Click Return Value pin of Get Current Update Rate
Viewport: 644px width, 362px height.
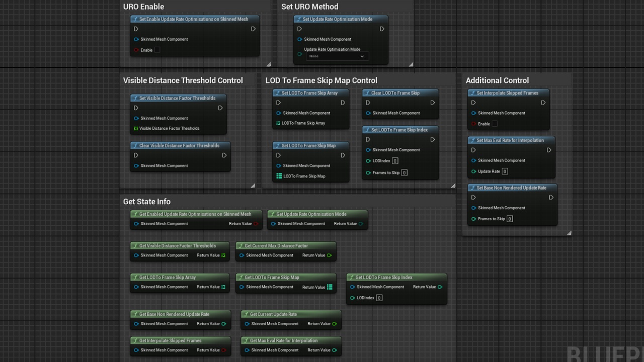335,324
